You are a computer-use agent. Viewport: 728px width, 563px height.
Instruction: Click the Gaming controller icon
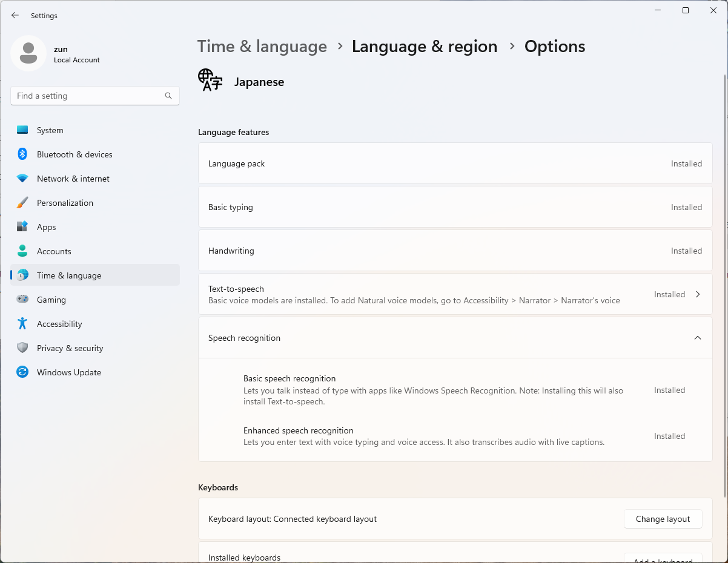pos(22,300)
